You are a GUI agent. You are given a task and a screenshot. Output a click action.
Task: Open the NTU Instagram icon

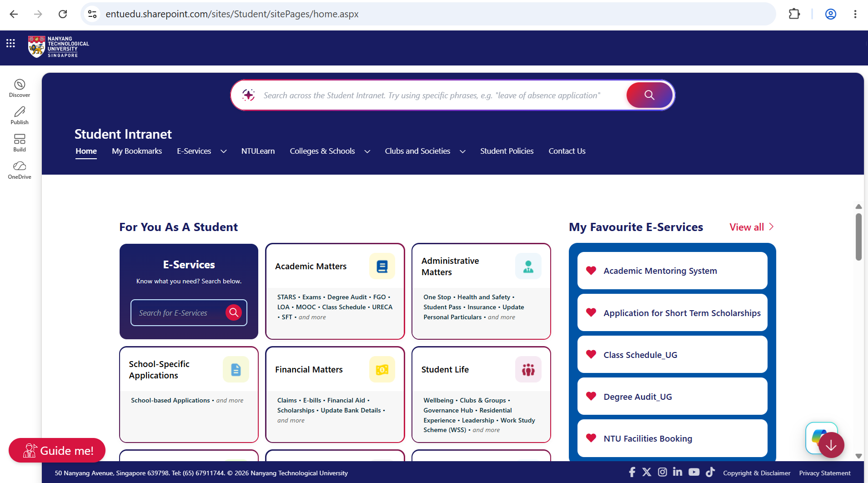(662, 472)
